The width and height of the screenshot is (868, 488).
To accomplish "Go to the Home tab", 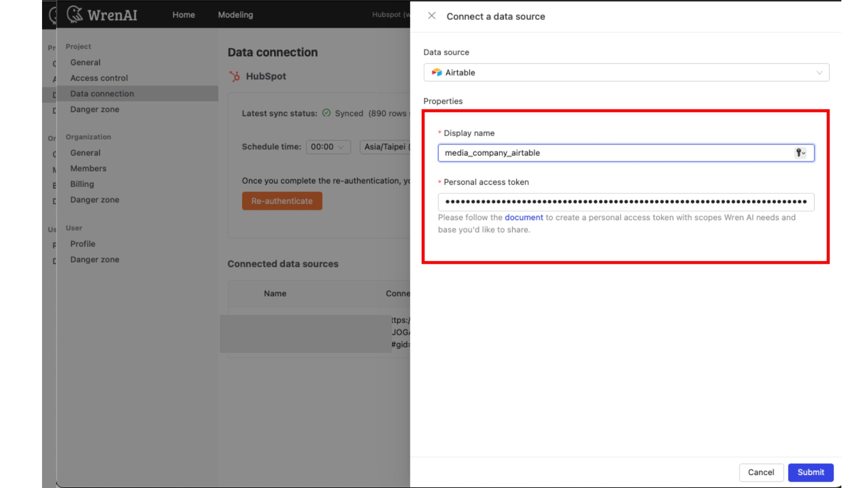I will click(184, 15).
